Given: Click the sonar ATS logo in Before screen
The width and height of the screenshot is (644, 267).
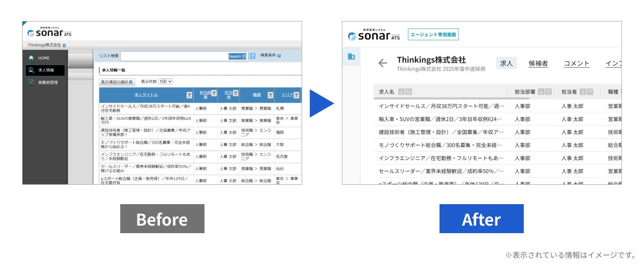Looking at the screenshot, I should coord(49,32).
